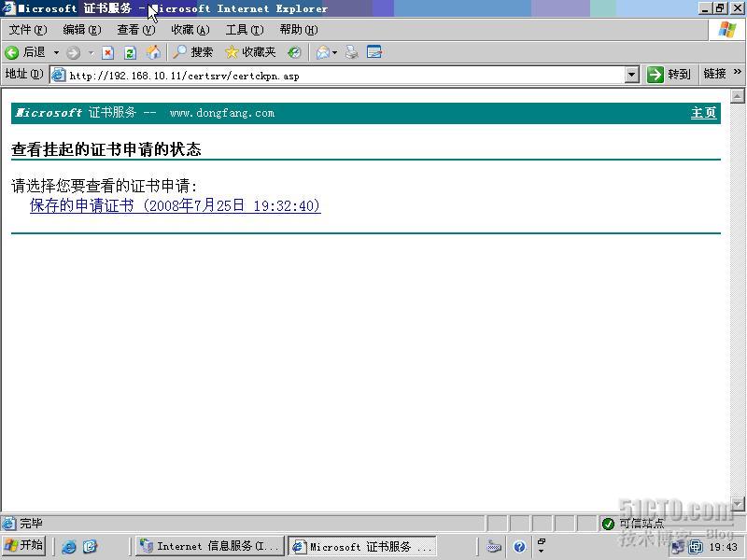This screenshot has width=747, height=560.
Task: Open the 开始 Start menu
Action: (23, 545)
